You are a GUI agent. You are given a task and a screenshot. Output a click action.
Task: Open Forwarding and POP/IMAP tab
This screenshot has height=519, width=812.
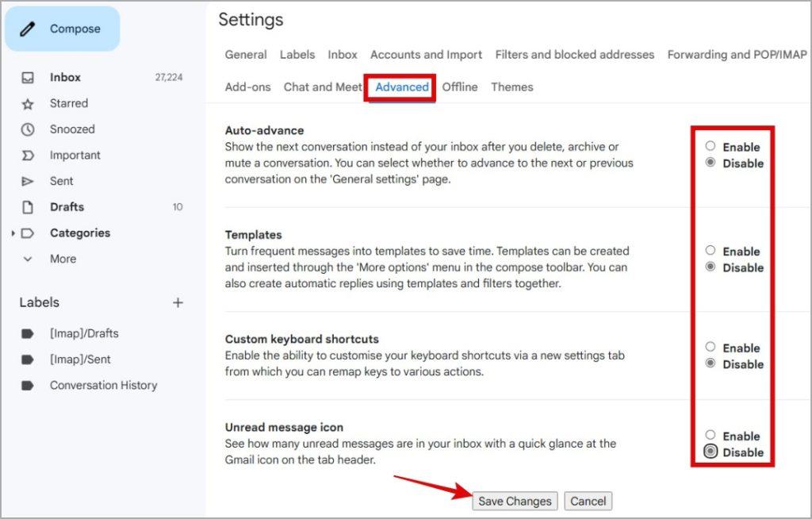(x=737, y=55)
